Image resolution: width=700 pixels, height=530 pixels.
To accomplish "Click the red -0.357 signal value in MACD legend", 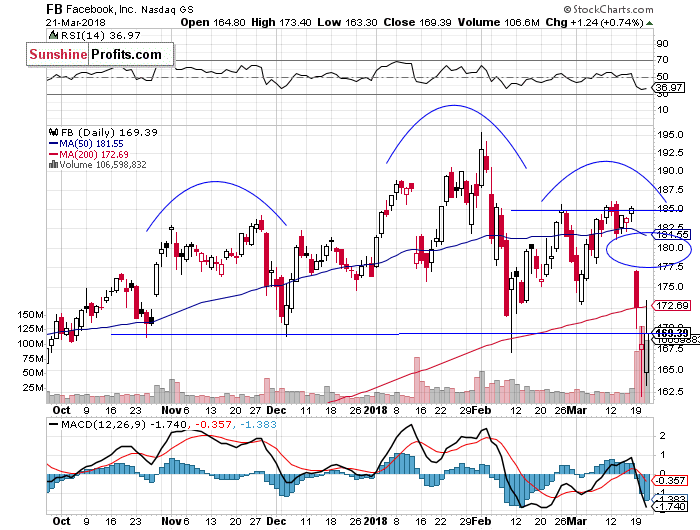I will point(214,425).
